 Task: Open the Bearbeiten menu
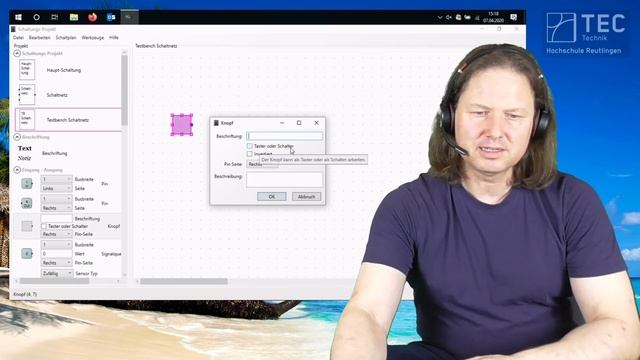(x=40, y=38)
